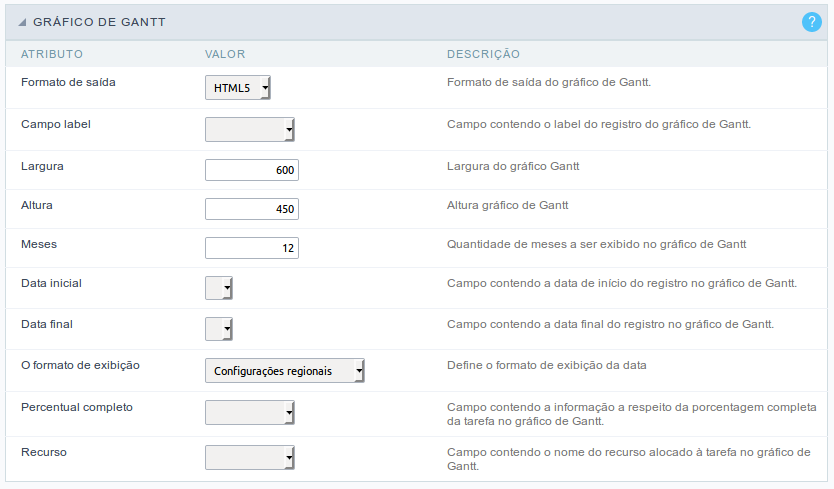The height and width of the screenshot is (489, 834).
Task: Open the Percentual completo dropdown
Action: tap(249, 412)
